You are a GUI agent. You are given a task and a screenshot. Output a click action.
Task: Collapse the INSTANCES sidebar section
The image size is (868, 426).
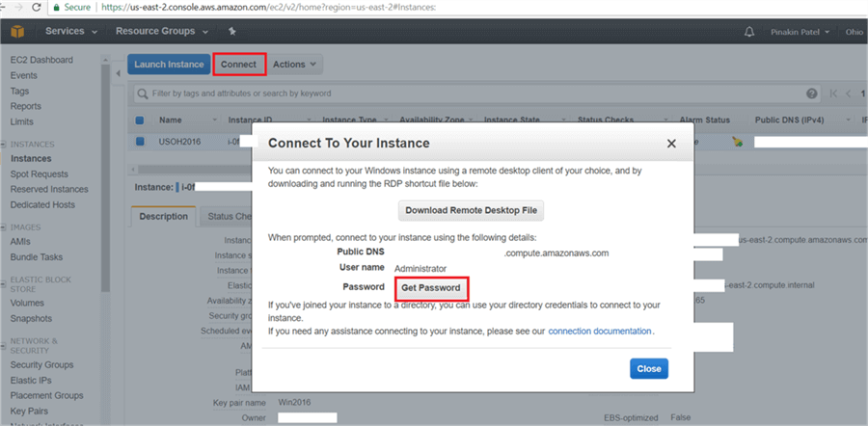click(4, 145)
